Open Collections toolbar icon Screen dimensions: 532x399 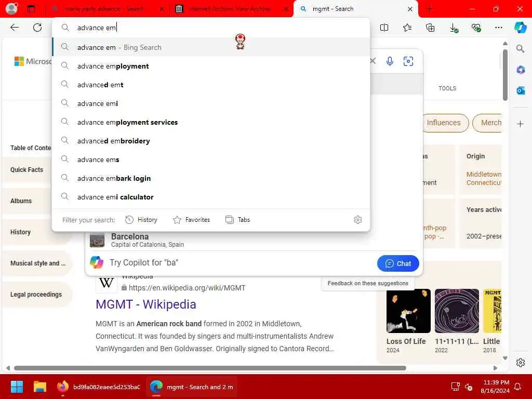pyautogui.click(x=430, y=28)
